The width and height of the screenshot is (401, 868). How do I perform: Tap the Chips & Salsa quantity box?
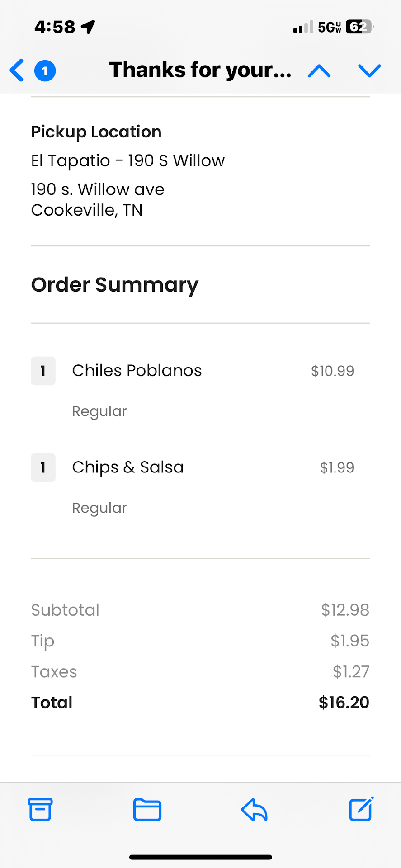[x=43, y=467]
